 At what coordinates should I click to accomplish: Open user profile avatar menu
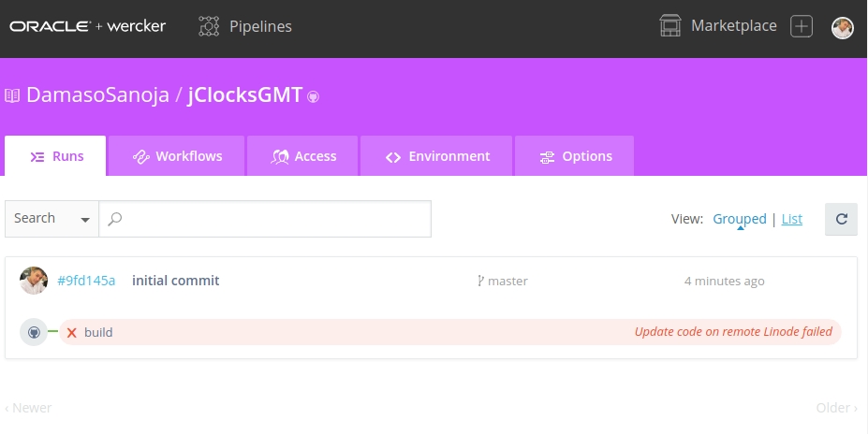tap(843, 27)
